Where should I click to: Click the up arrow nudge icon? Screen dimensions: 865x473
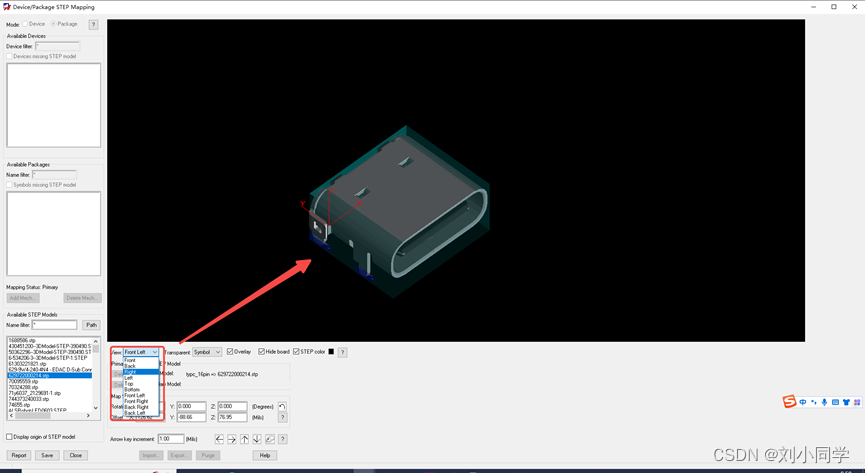244,439
